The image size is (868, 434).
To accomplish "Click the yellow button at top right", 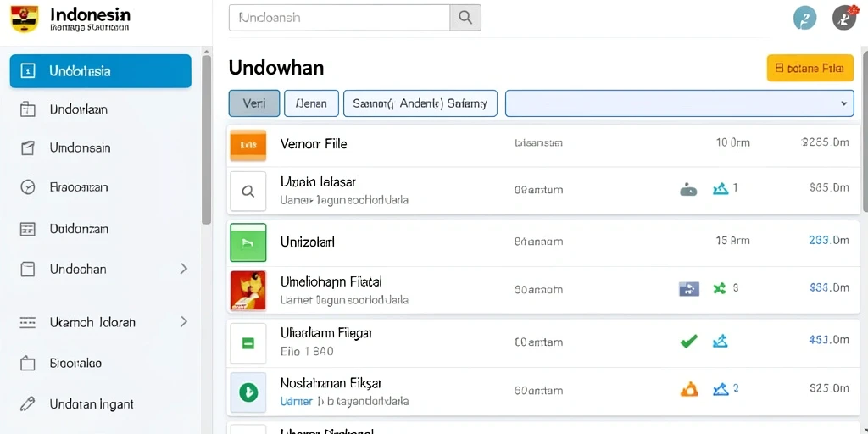I will pyautogui.click(x=810, y=68).
